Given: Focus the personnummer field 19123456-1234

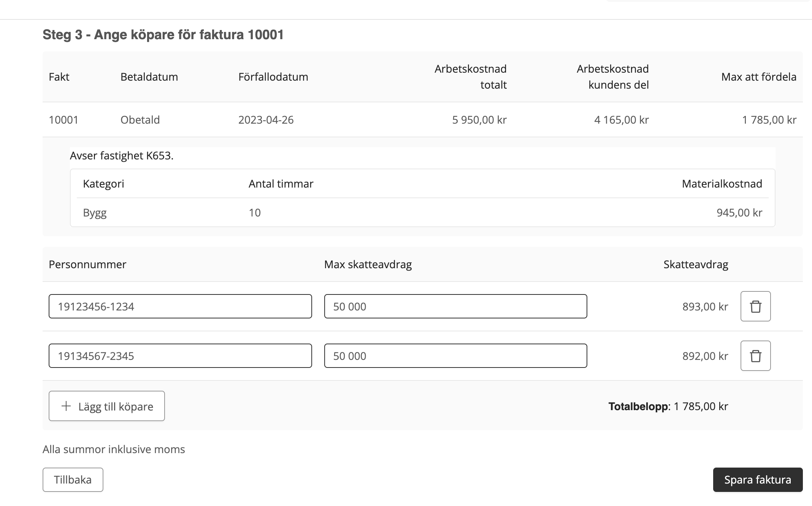Looking at the screenshot, I should (180, 306).
